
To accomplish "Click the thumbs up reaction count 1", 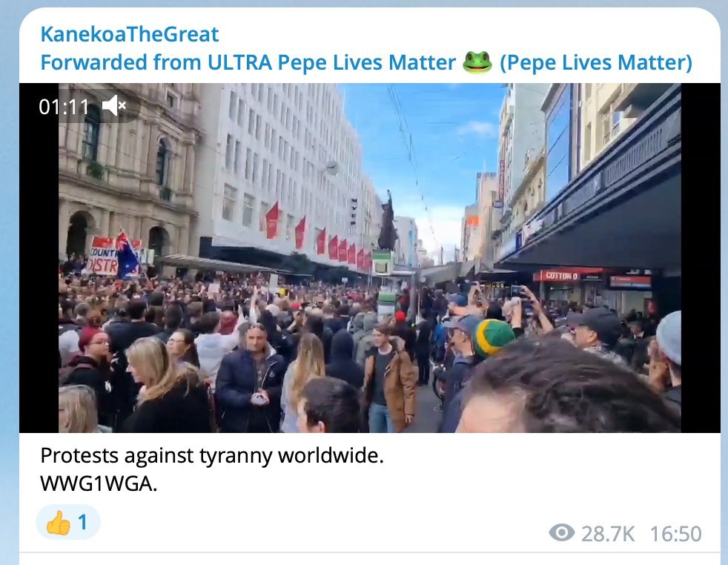I will click(x=82, y=522).
